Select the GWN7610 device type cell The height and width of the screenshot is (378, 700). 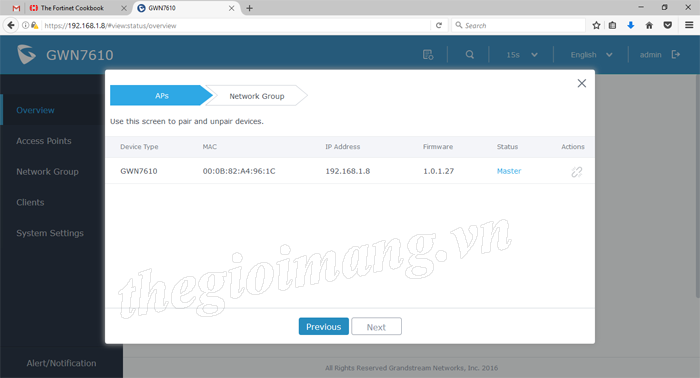pyautogui.click(x=138, y=171)
